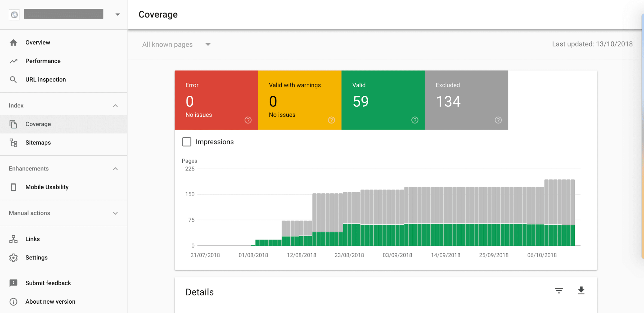
Task: Select the Enhancements section header
Action: 29,168
